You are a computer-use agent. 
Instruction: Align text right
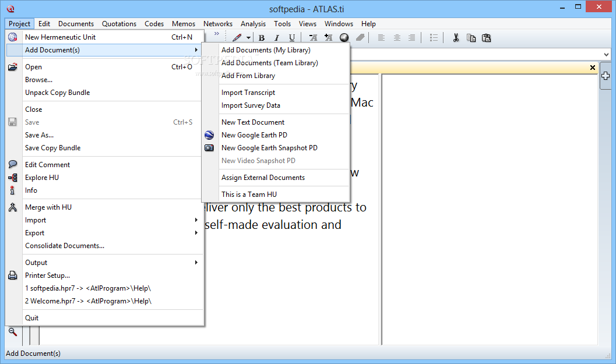[x=411, y=38]
